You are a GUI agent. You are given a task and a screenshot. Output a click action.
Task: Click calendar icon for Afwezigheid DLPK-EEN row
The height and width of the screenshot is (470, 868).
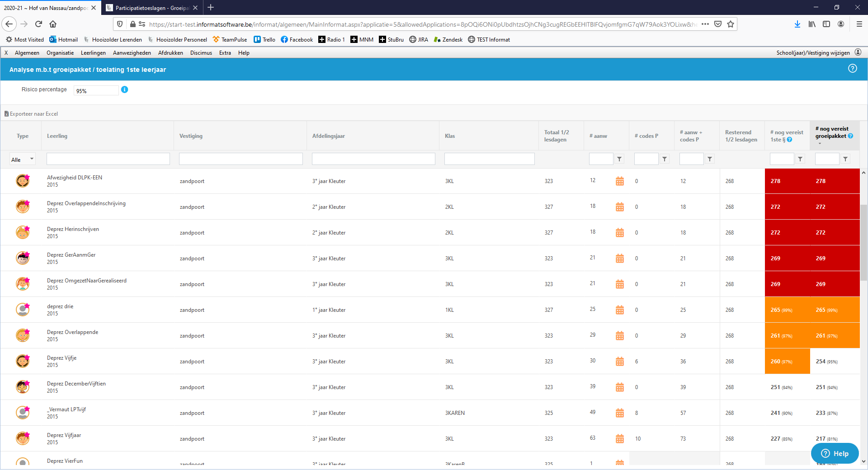(619, 181)
